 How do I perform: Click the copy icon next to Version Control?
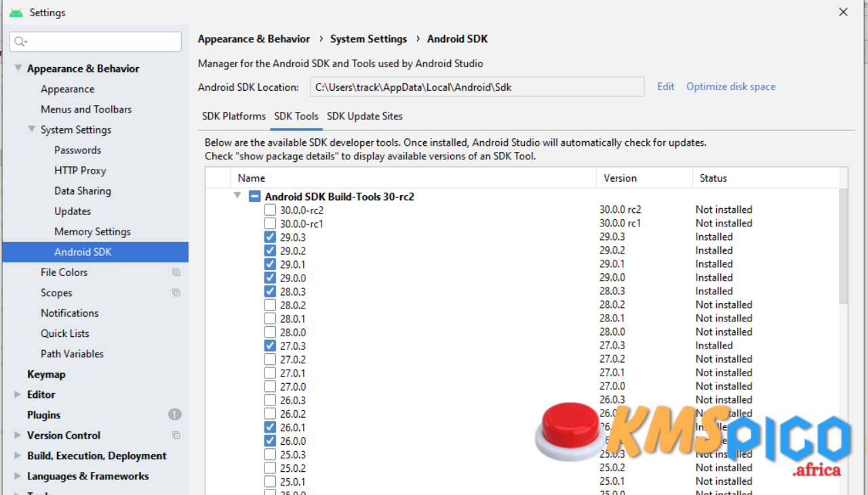[x=176, y=435]
